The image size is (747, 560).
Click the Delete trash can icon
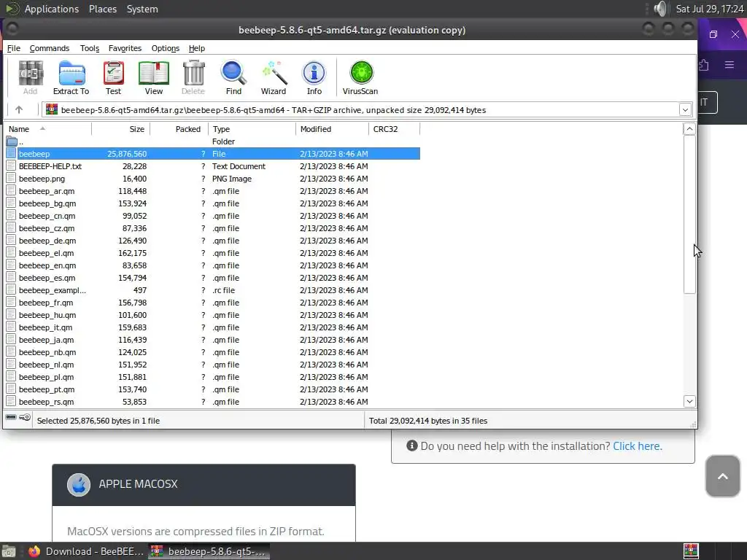click(x=193, y=77)
